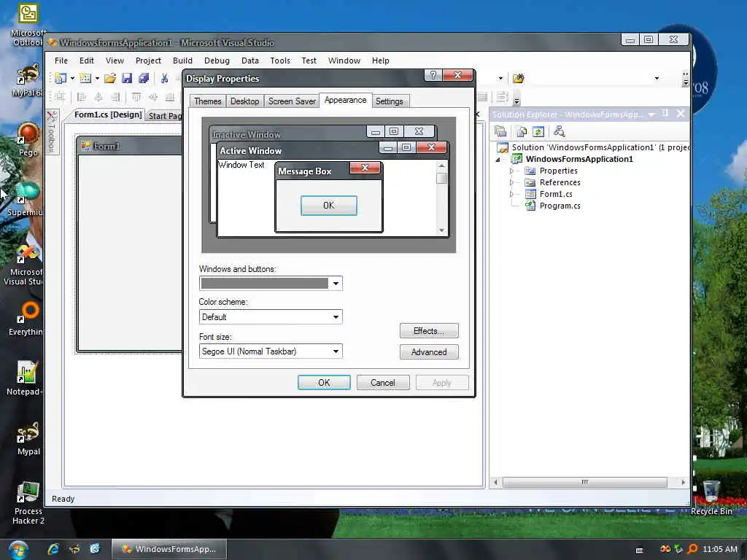747x560 pixels.
Task: Click the Windows Start orb
Action: point(18,550)
